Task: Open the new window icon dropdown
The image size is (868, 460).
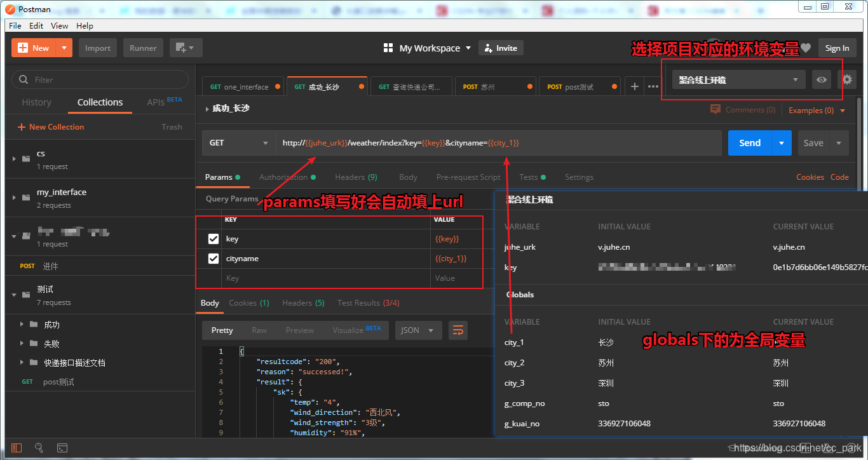Action: [x=186, y=48]
